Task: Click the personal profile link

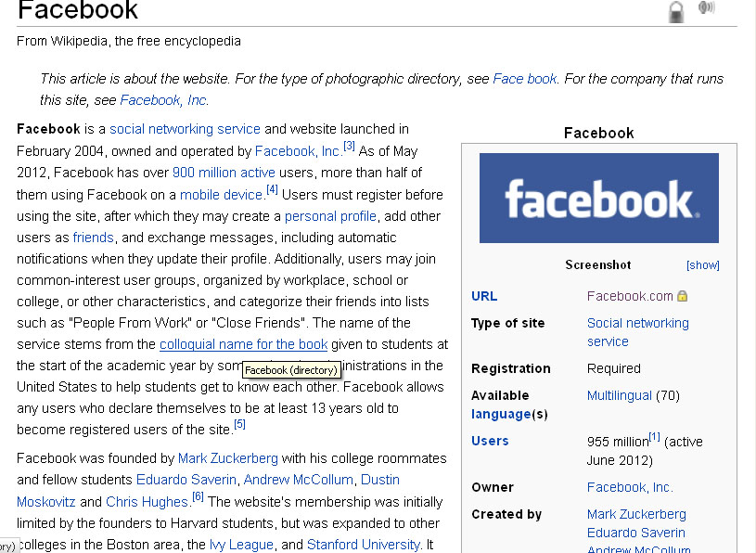Action: click(330, 215)
